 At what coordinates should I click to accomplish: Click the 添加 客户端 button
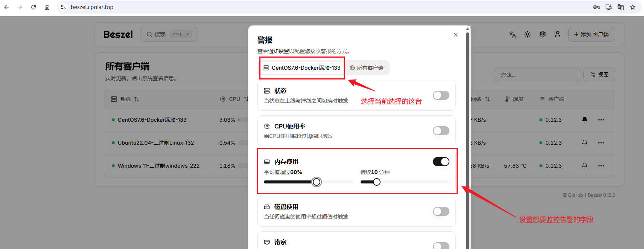[x=591, y=34]
